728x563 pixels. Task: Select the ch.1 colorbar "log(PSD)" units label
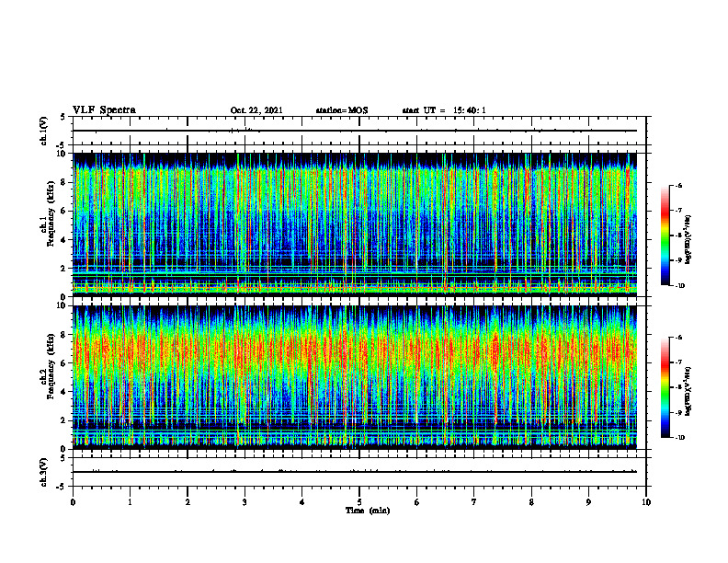[688, 240]
